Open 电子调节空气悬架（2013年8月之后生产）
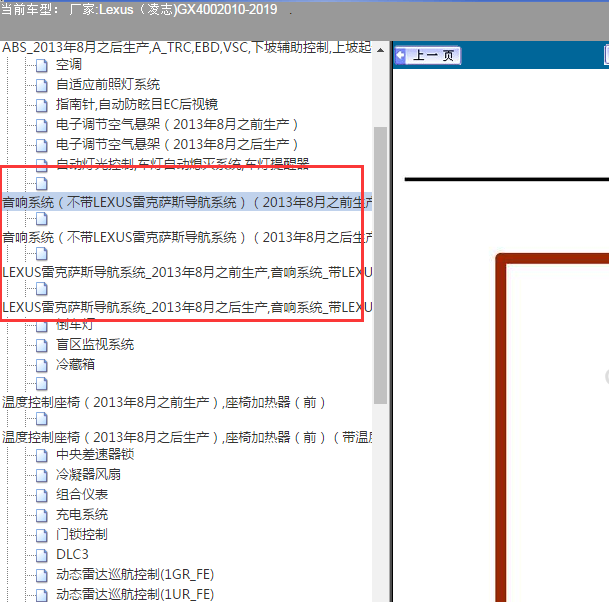The width and height of the screenshot is (609, 602). [x=177, y=144]
